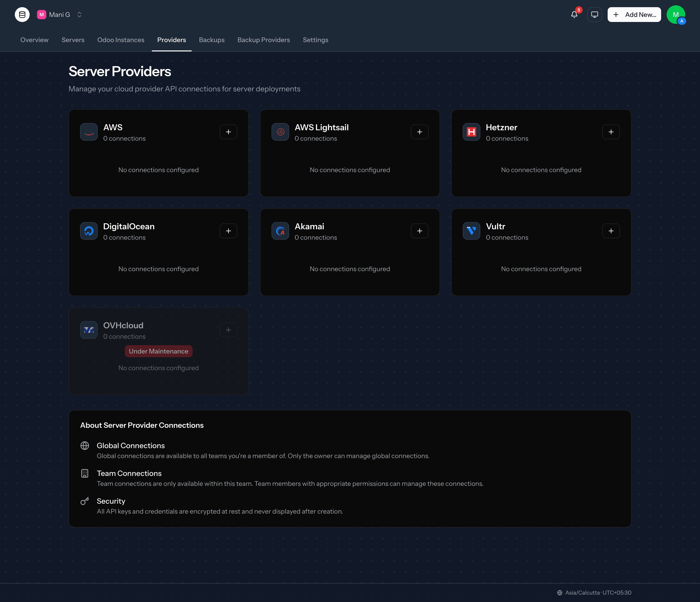The height and width of the screenshot is (602, 700).
Task: Click the Team Connections building icon
Action: click(85, 473)
